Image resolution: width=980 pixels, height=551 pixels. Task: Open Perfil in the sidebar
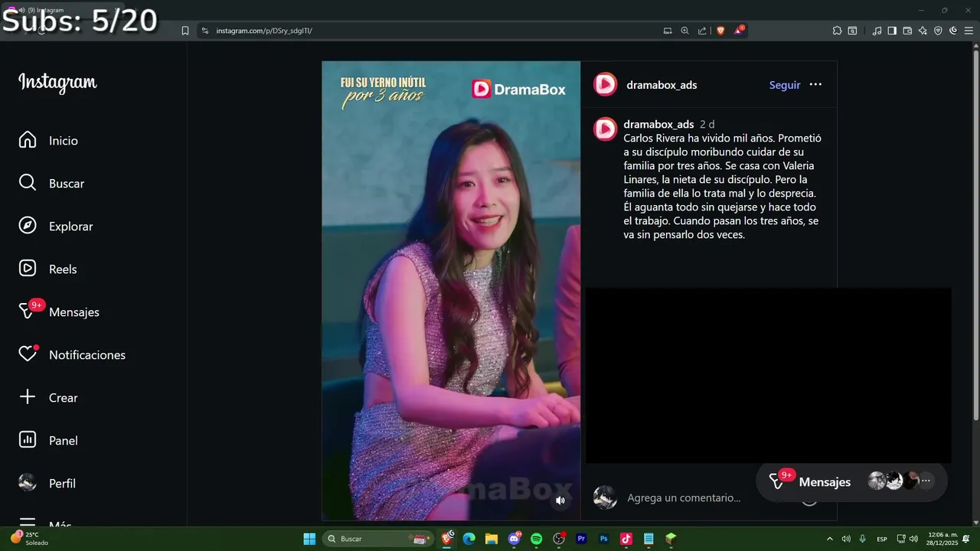pyautogui.click(x=47, y=484)
